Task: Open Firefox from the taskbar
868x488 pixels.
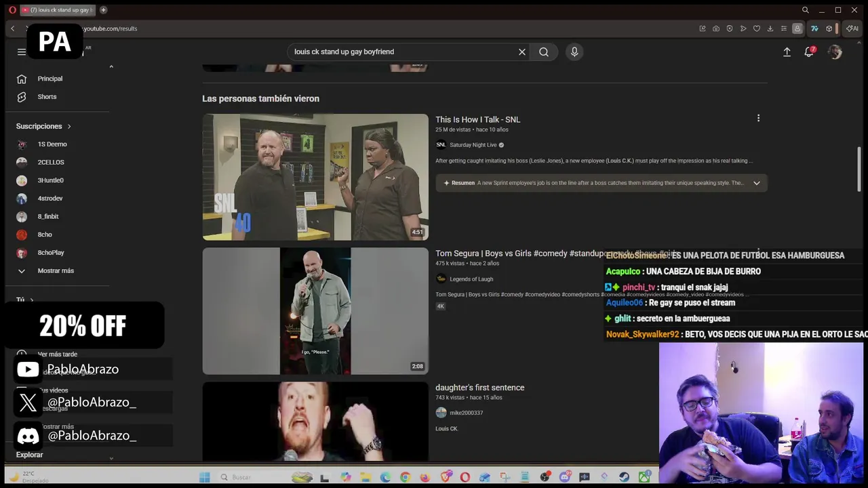Action: pos(425,477)
